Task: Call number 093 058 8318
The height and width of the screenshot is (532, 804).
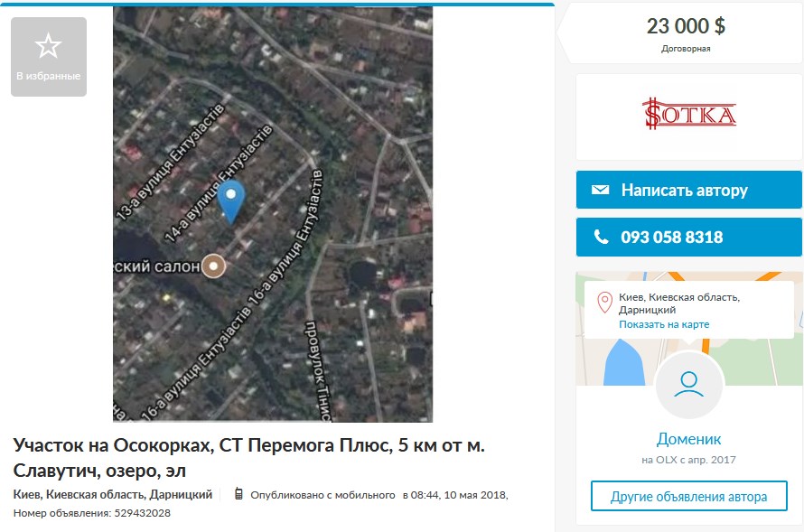Action: point(688,237)
